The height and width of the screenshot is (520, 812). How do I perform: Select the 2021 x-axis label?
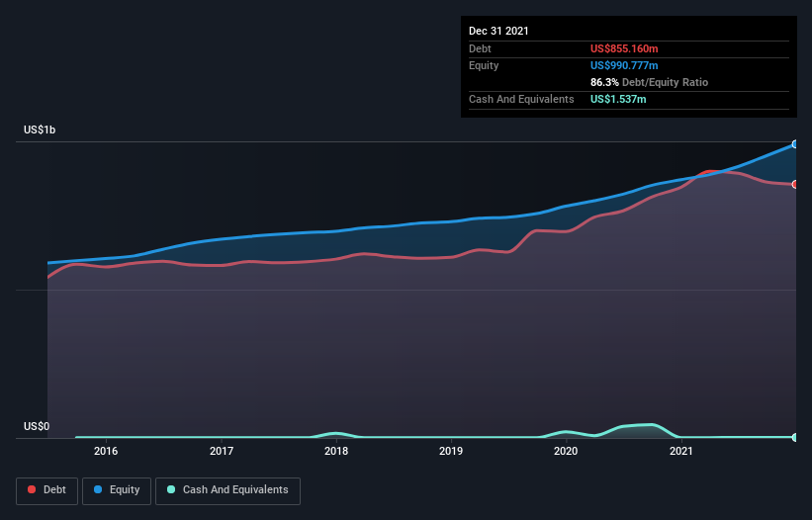(x=681, y=451)
